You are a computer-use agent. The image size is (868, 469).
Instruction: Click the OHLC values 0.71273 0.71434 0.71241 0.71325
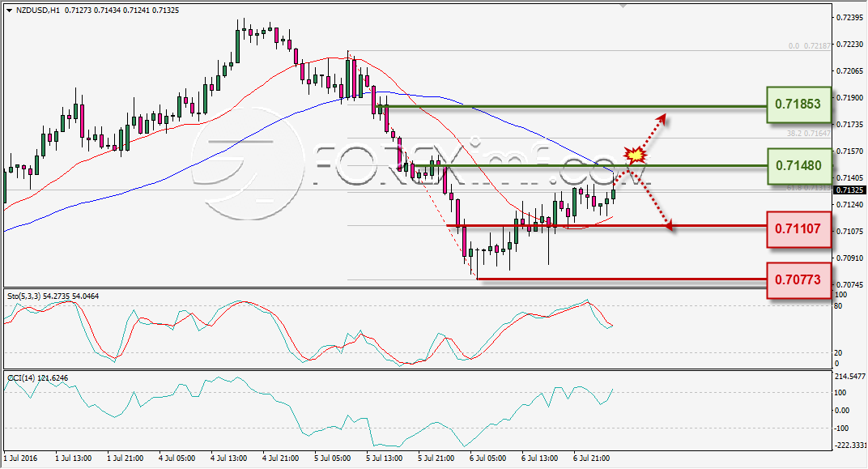(121, 11)
